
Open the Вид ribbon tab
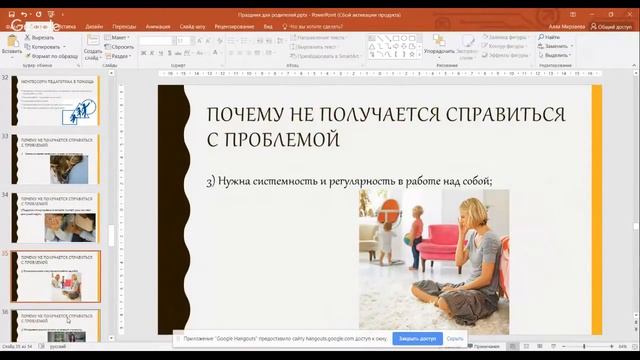click(x=268, y=27)
